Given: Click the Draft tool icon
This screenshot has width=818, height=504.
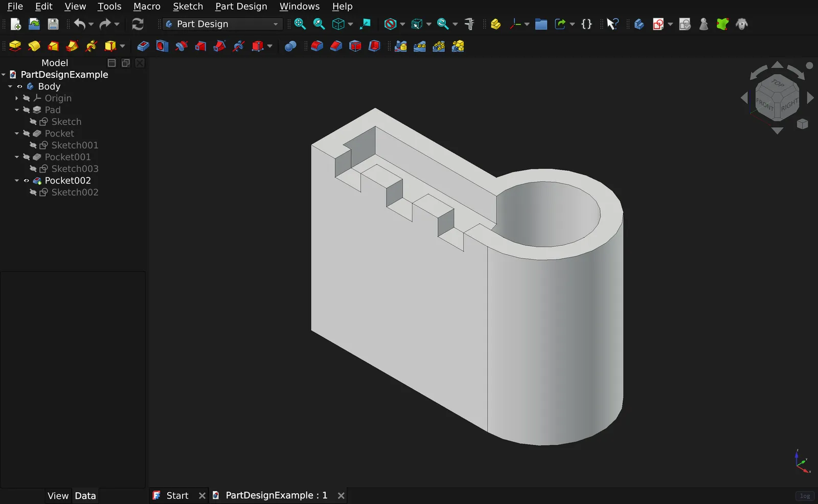Looking at the screenshot, I should pos(355,47).
